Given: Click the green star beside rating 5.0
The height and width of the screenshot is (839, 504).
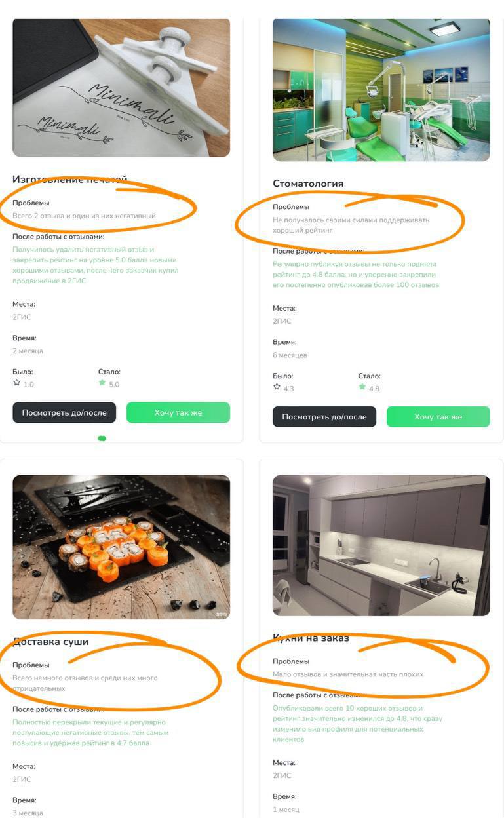Looking at the screenshot, I should pos(102,383).
